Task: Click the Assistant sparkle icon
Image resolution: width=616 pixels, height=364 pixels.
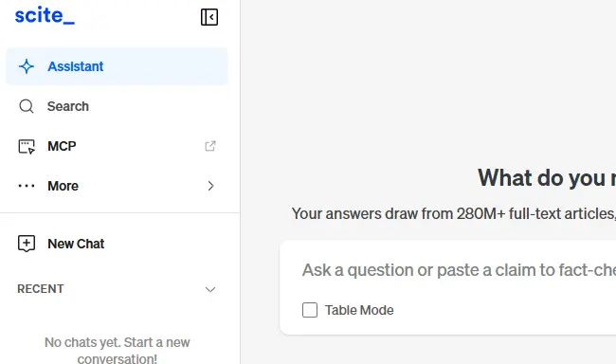Action: [x=27, y=66]
